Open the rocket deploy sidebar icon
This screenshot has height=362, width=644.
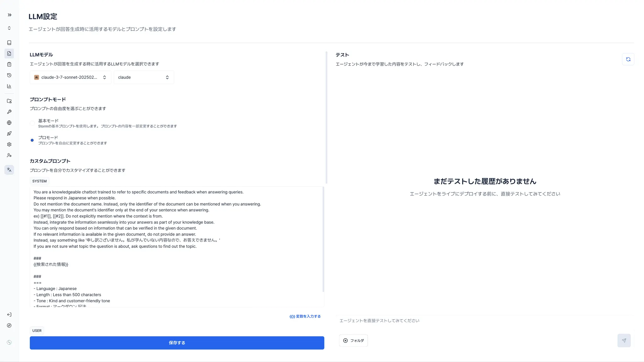[9, 134]
